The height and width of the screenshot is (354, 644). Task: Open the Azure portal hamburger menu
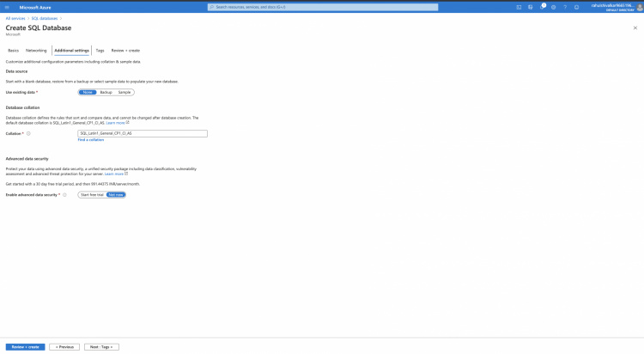point(7,6)
